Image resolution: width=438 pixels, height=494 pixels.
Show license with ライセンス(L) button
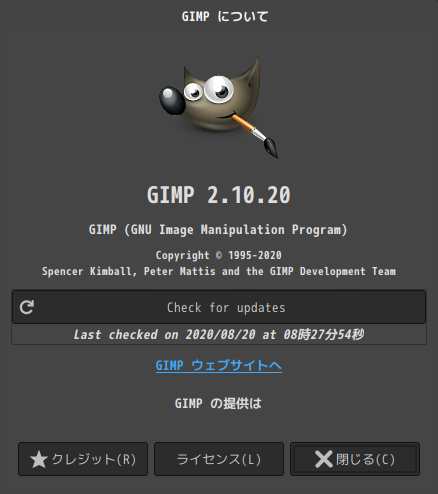click(219, 459)
